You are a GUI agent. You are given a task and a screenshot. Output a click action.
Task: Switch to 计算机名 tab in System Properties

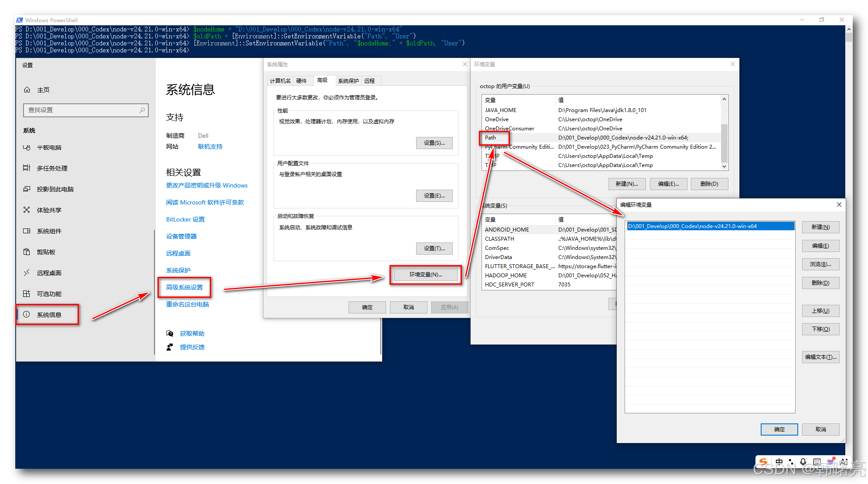click(x=280, y=81)
